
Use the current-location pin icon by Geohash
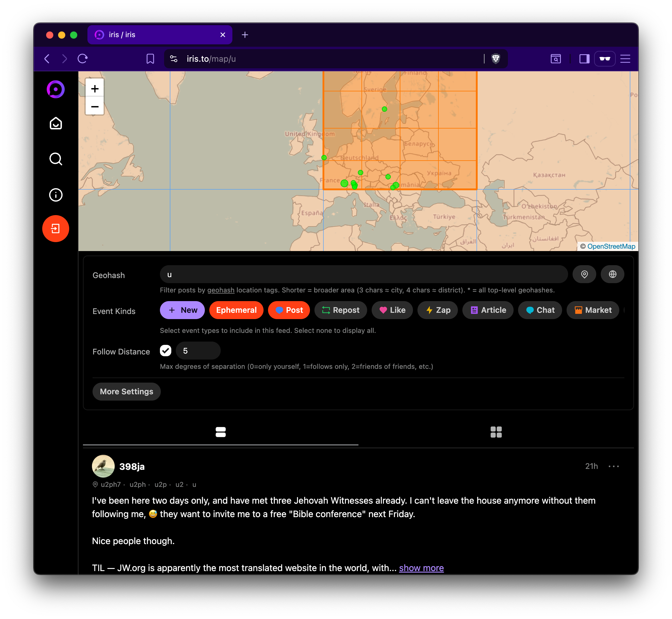point(584,274)
